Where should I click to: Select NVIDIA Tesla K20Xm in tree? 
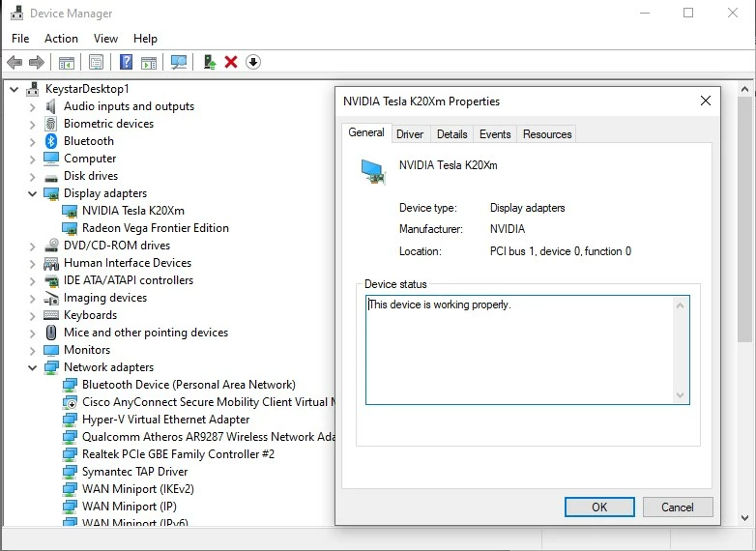[133, 211]
